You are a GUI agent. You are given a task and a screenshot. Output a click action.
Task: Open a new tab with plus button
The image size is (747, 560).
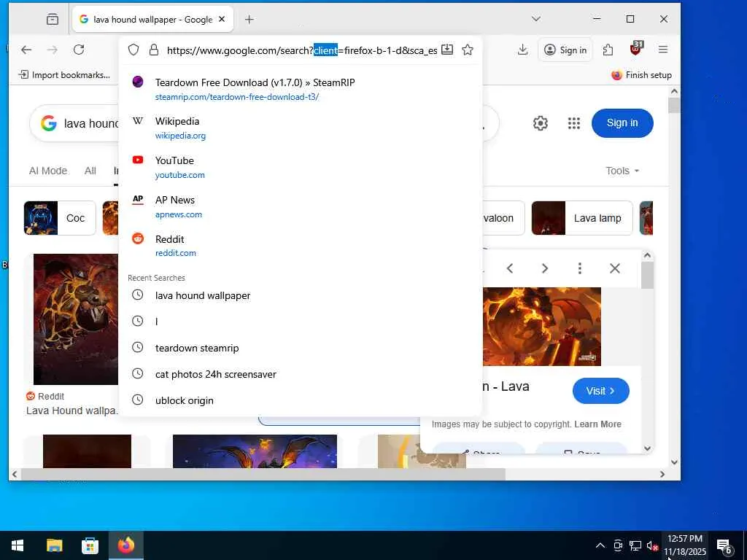[249, 19]
